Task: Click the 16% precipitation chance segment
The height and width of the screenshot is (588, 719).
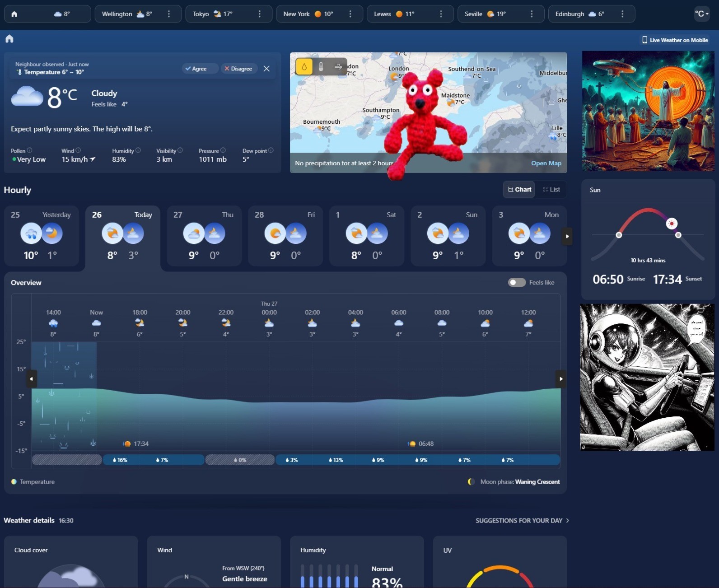Action: click(x=120, y=460)
